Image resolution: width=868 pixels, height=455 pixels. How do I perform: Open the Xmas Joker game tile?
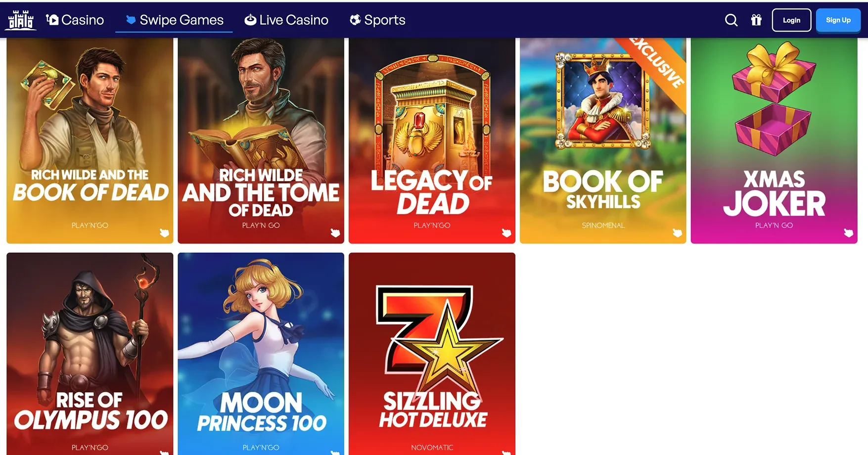[x=774, y=140]
